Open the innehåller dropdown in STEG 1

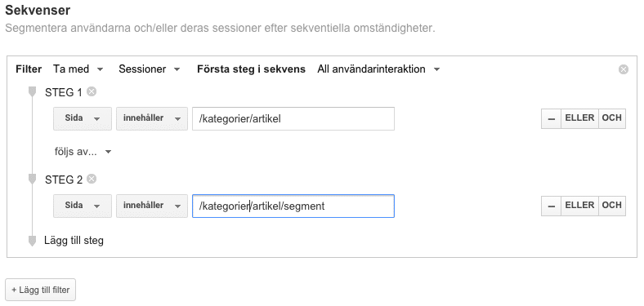tap(152, 118)
